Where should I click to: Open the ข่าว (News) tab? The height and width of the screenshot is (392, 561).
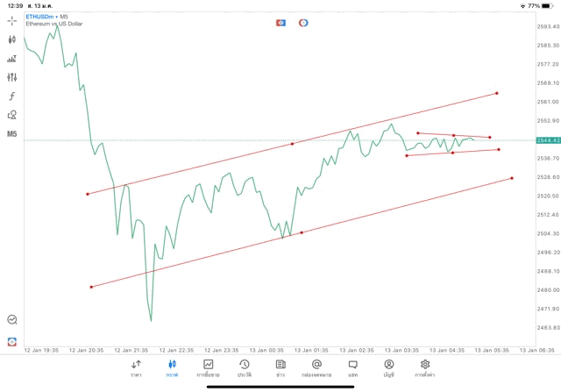(x=280, y=367)
